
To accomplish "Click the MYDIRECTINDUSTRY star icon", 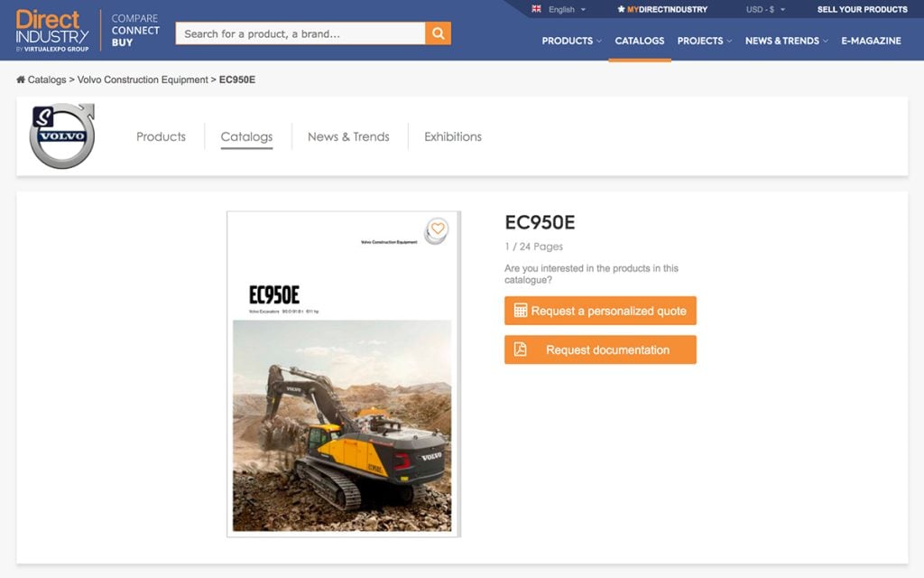I will coord(622,9).
